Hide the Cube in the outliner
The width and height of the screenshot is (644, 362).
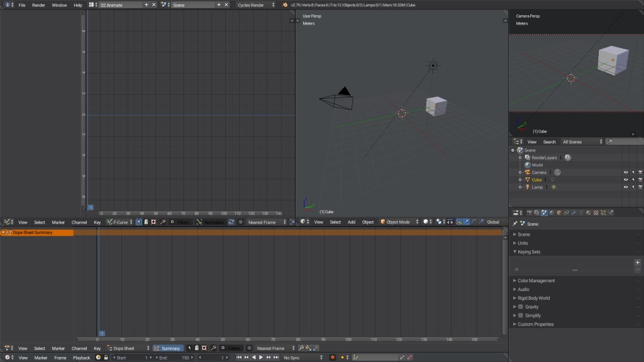click(x=626, y=180)
